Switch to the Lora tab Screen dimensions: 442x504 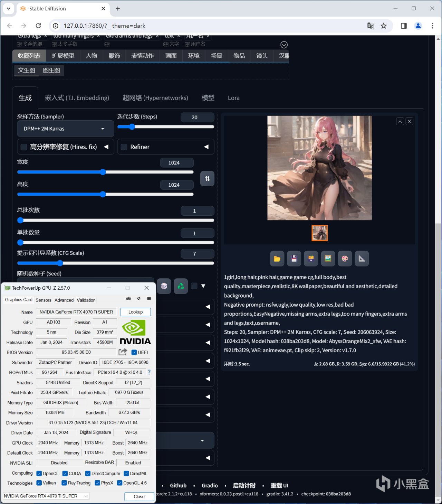pos(234,98)
